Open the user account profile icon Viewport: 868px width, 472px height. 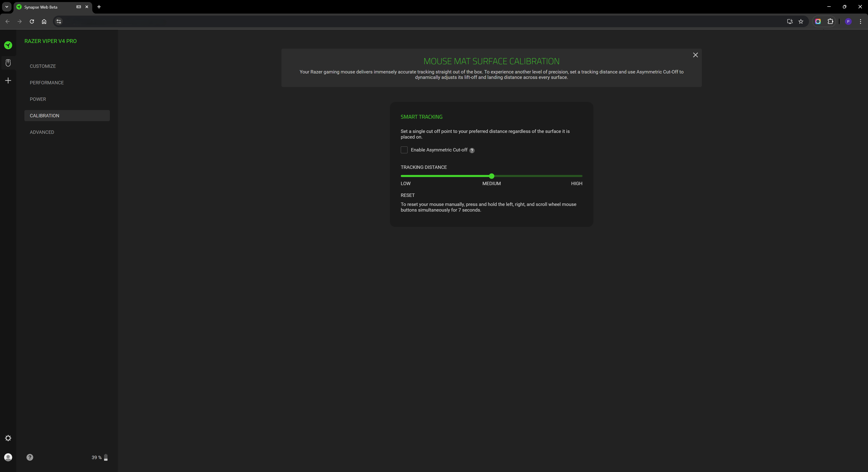8,457
